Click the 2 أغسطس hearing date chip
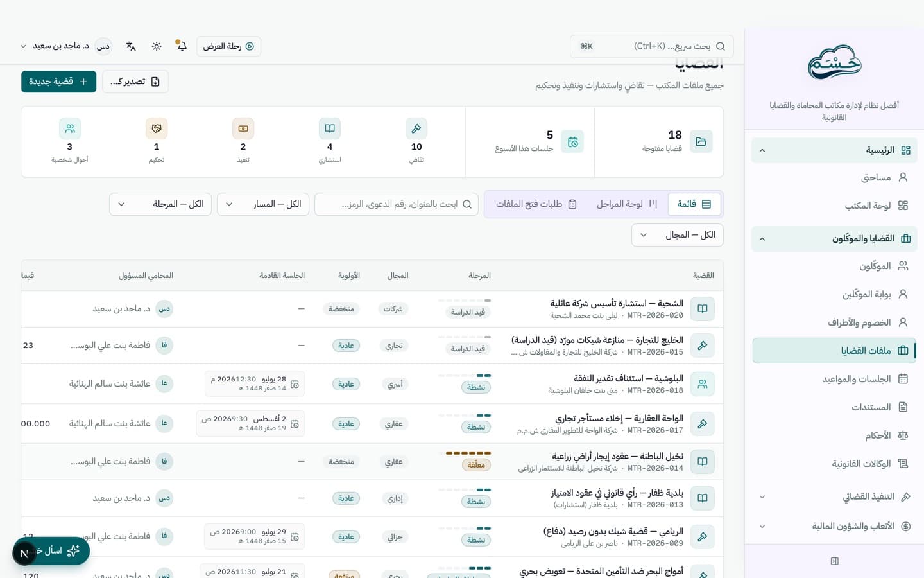 pyautogui.click(x=250, y=424)
